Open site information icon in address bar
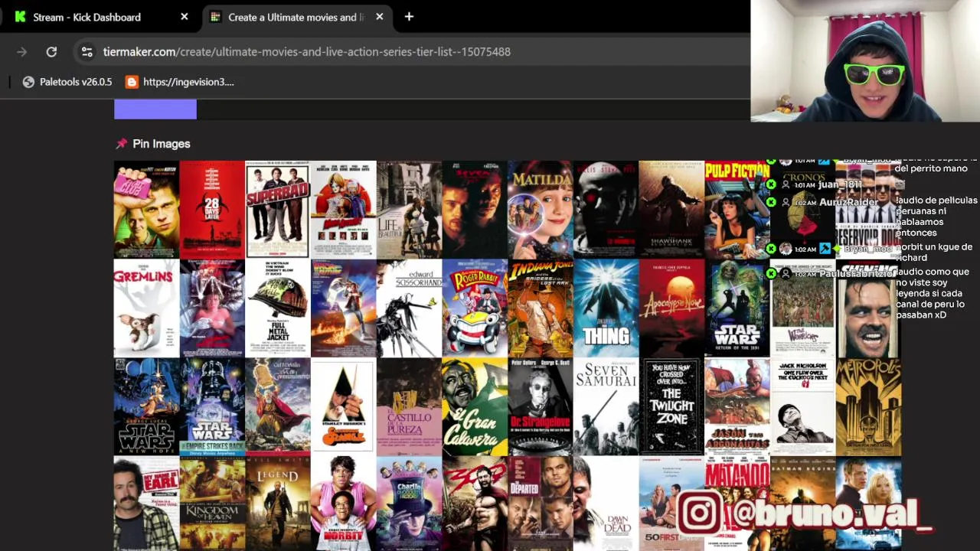This screenshot has height=551, width=980. 87,52
